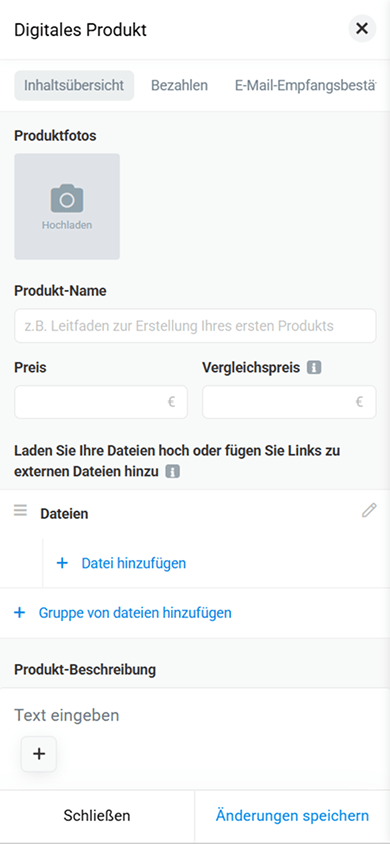Switch to the Bezahlen tab
Viewport: 390px width, 844px height.
click(179, 86)
